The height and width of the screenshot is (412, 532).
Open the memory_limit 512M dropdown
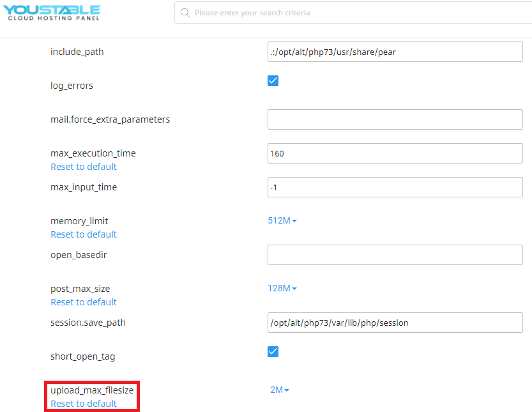click(282, 220)
